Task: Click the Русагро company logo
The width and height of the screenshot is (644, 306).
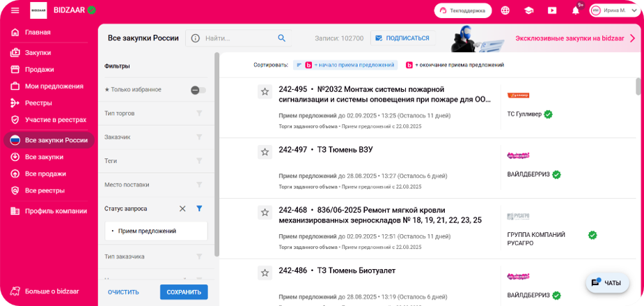Action: click(x=518, y=216)
